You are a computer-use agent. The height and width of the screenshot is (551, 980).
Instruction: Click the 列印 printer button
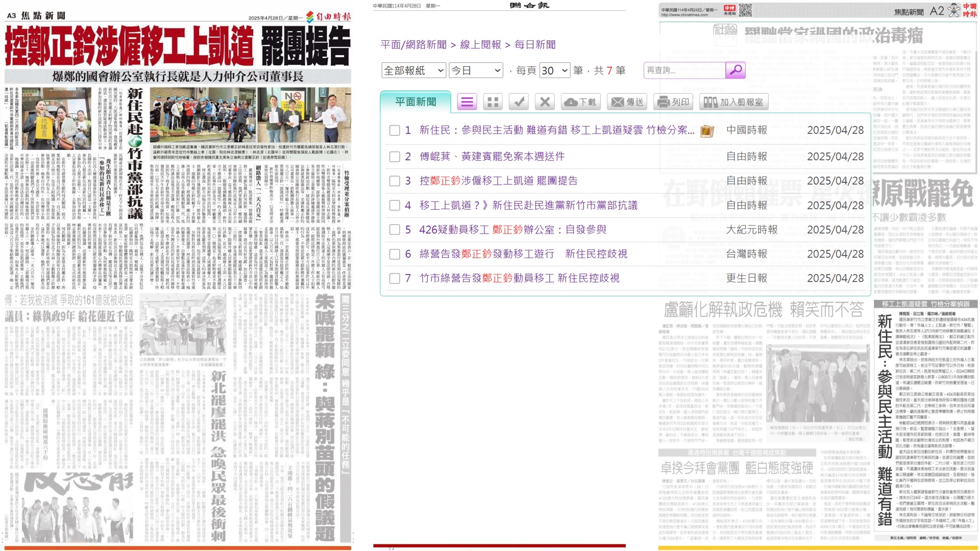pyautogui.click(x=673, y=102)
